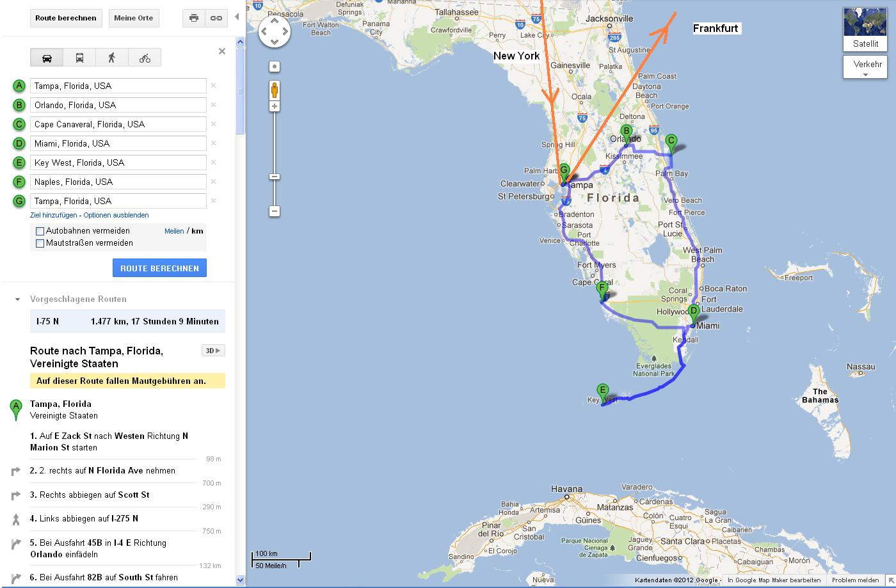Click the Miami input field D

coord(118,143)
